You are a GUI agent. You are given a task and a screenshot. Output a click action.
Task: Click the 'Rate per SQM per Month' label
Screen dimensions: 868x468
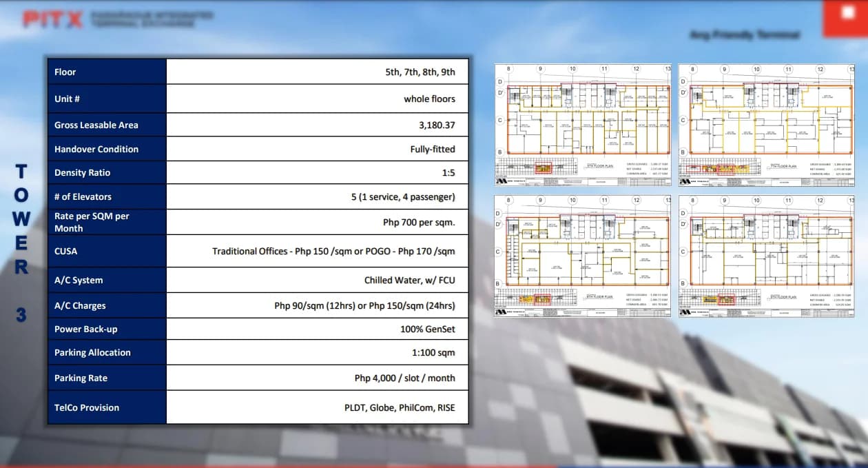click(92, 222)
